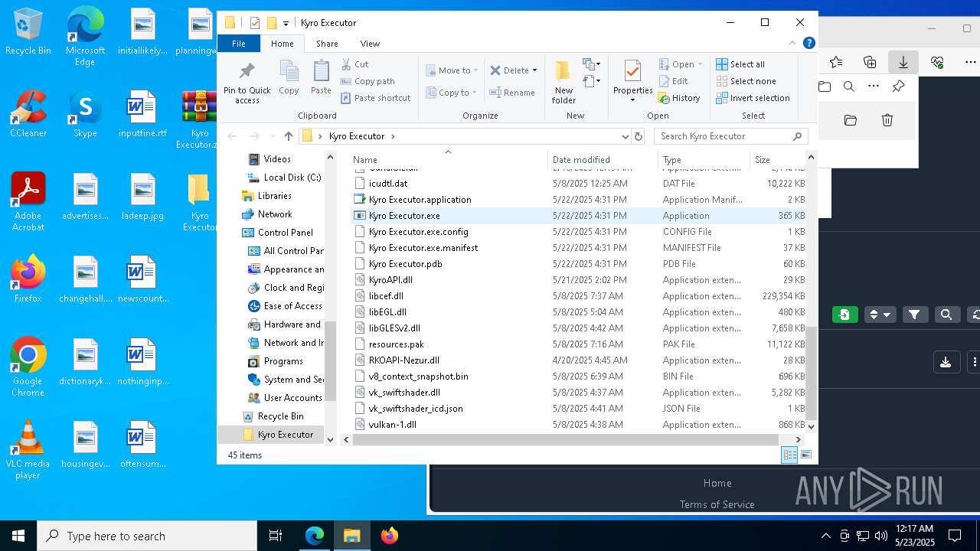This screenshot has width=980, height=551.
Task: Collapse the ribbon with chevron
Action: pos(792,44)
